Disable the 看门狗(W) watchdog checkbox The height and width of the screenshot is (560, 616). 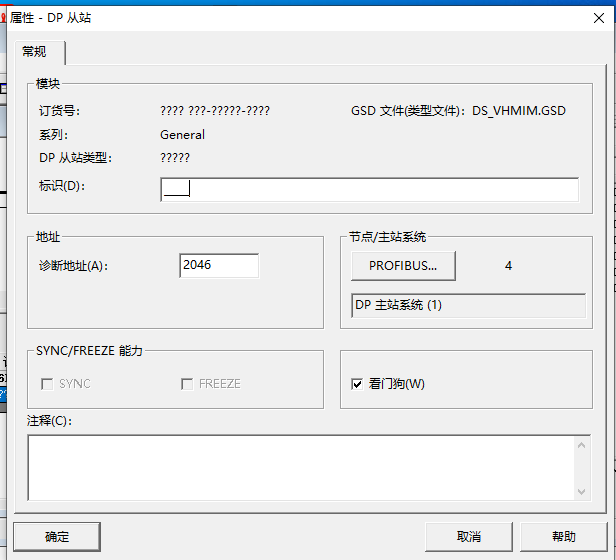coord(357,384)
